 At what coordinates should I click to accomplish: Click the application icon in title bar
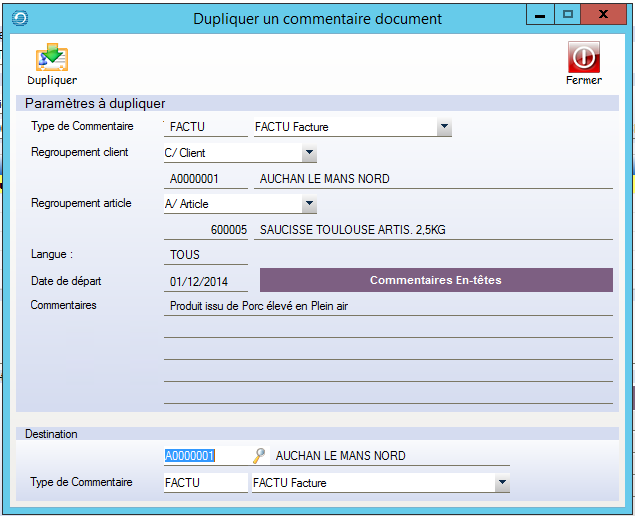(x=19, y=17)
